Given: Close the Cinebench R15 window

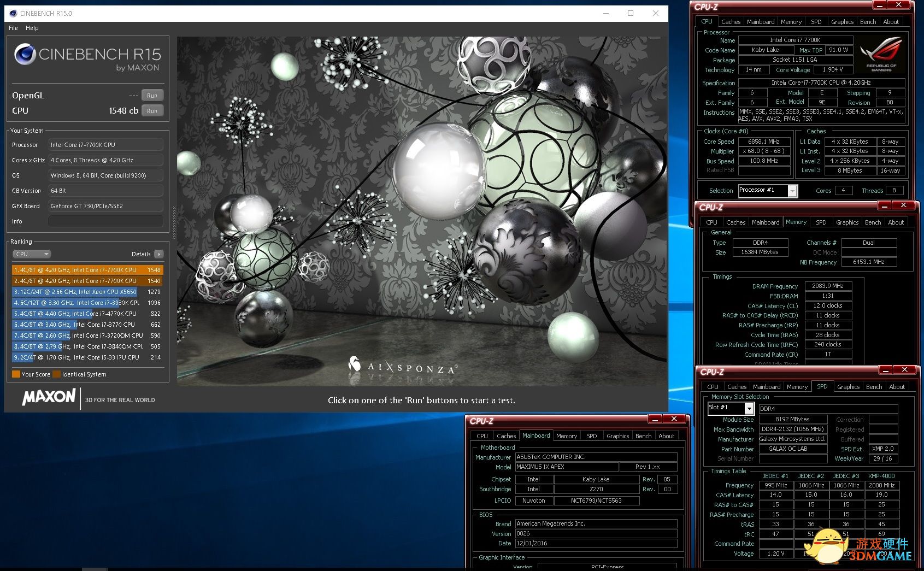Looking at the screenshot, I should point(656,13).
